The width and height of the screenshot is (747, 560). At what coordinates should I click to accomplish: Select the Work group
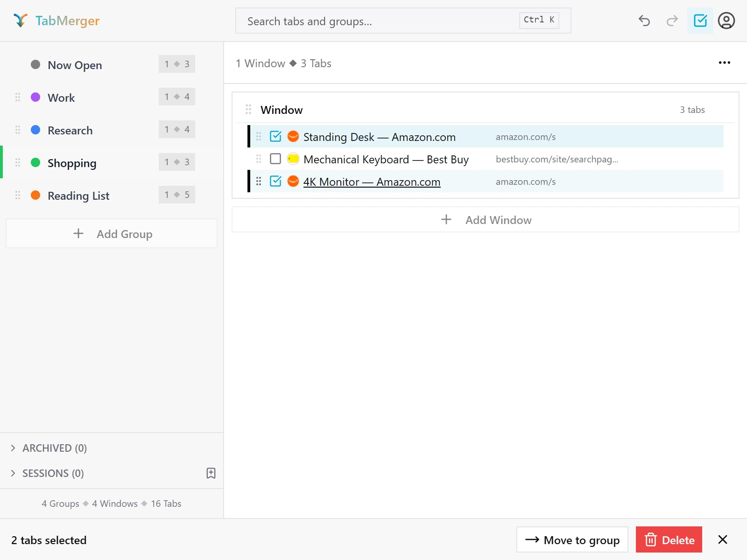tap(112, 97)
